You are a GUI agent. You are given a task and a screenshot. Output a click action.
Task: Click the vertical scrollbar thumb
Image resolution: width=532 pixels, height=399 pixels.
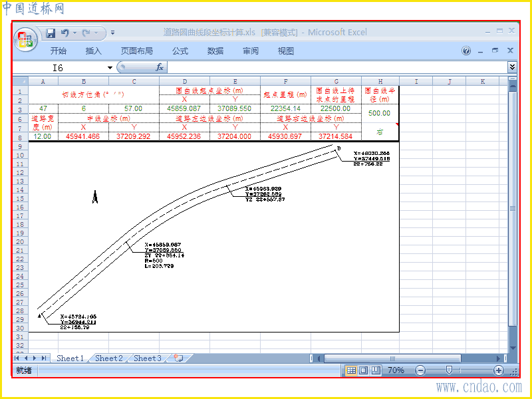pos(513,208)
